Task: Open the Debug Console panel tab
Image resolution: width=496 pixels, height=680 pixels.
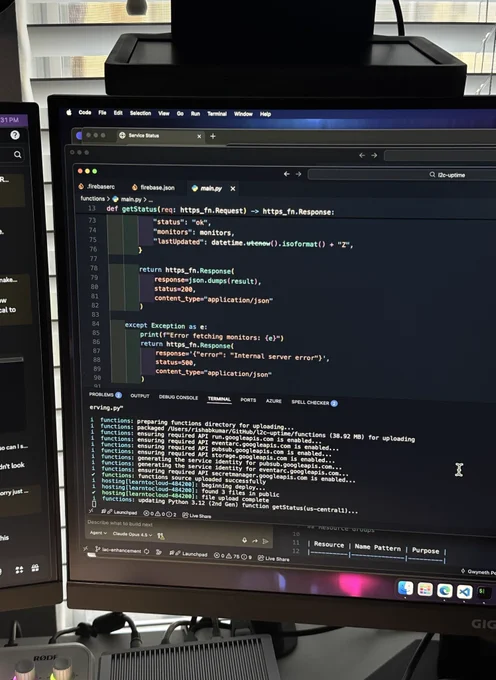Action: [178, 397]
